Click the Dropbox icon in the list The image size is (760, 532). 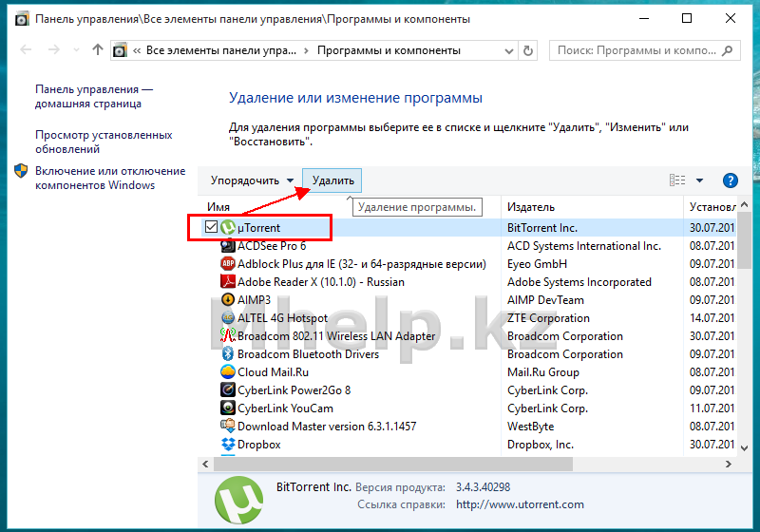pos(228,445)
